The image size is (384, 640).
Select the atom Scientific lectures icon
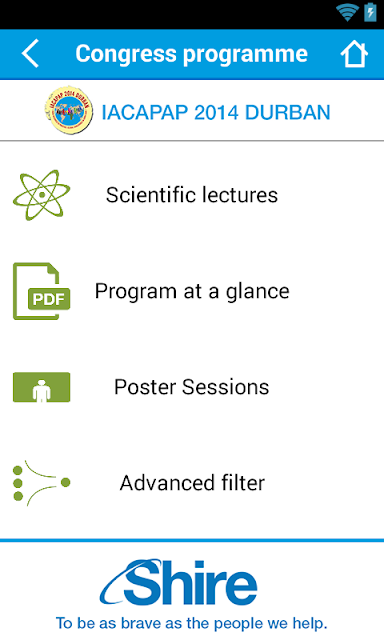click(42, 195)
